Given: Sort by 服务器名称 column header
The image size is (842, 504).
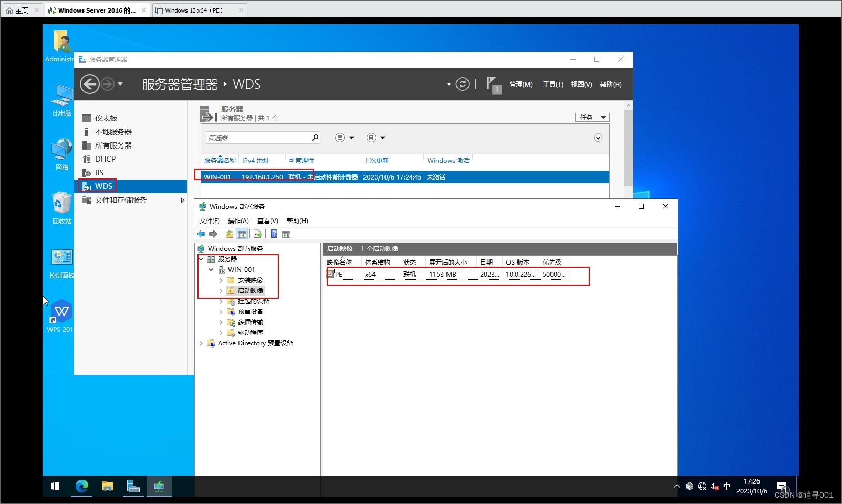Looking at the screenshot, I should click(x=220, y=161).
